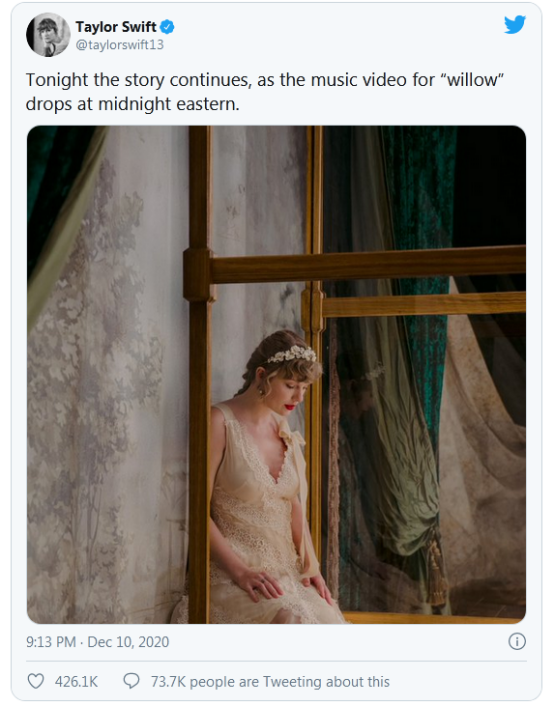Click the floral headband in the photo
This screenshot has width=554, height=707.
[x=293, y=354]
